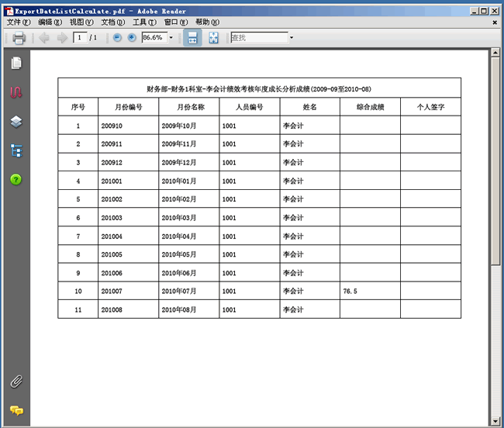
Task: Open the 编辑(E) menu
Action: (x=50, y=22)
